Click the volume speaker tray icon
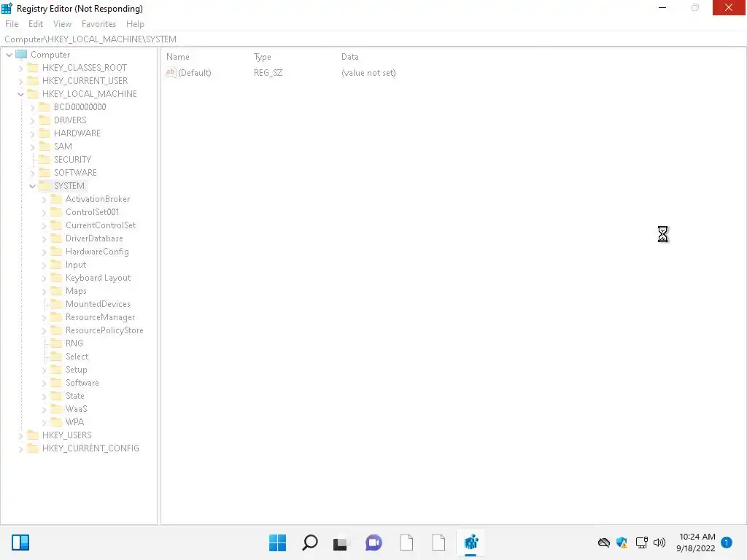The image size is (747, 560). tap(659, 542)
